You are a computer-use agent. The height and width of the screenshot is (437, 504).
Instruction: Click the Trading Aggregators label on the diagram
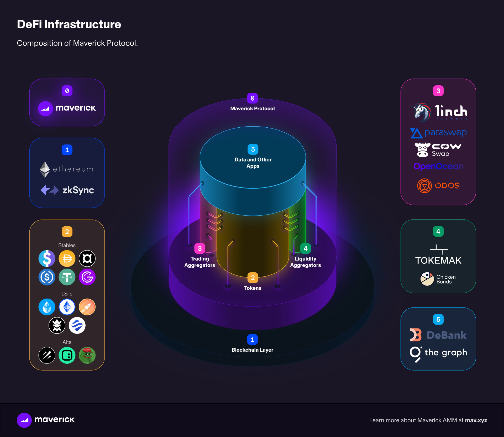pos(200,262)
